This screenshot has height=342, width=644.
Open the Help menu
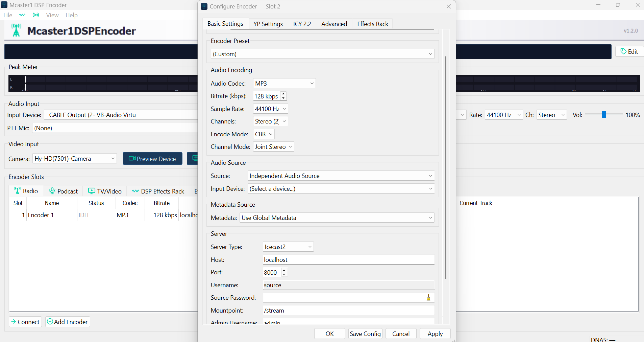coord(71,15)
